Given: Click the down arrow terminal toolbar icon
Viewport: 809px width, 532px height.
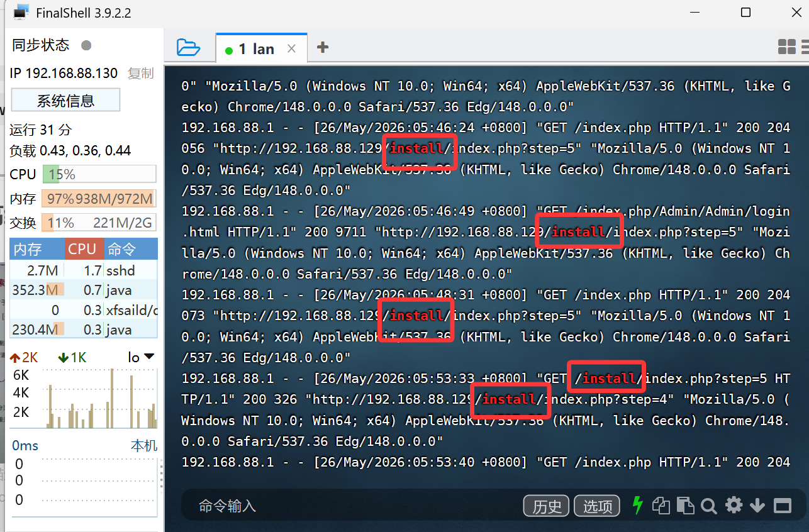Looking at the screenshot, I should coord(757,506).
